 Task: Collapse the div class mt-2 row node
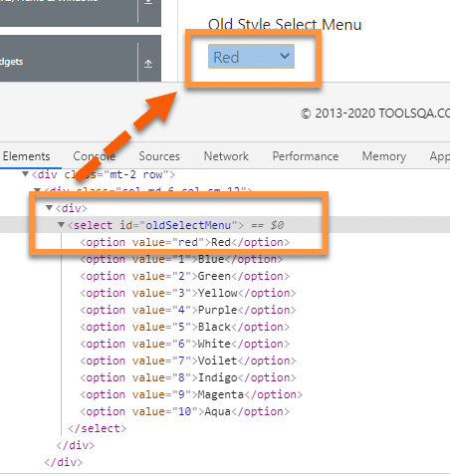tap(25, 174)
